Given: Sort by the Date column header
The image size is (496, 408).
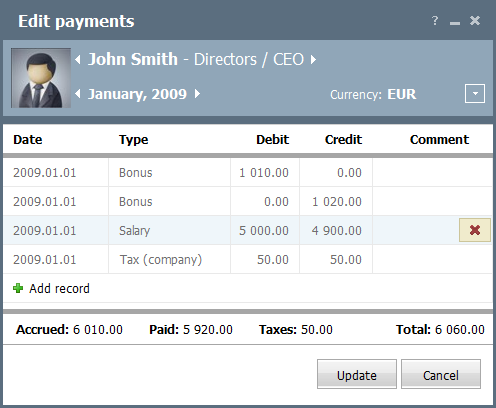Looking at the screenshot, I should click(28, 140).
